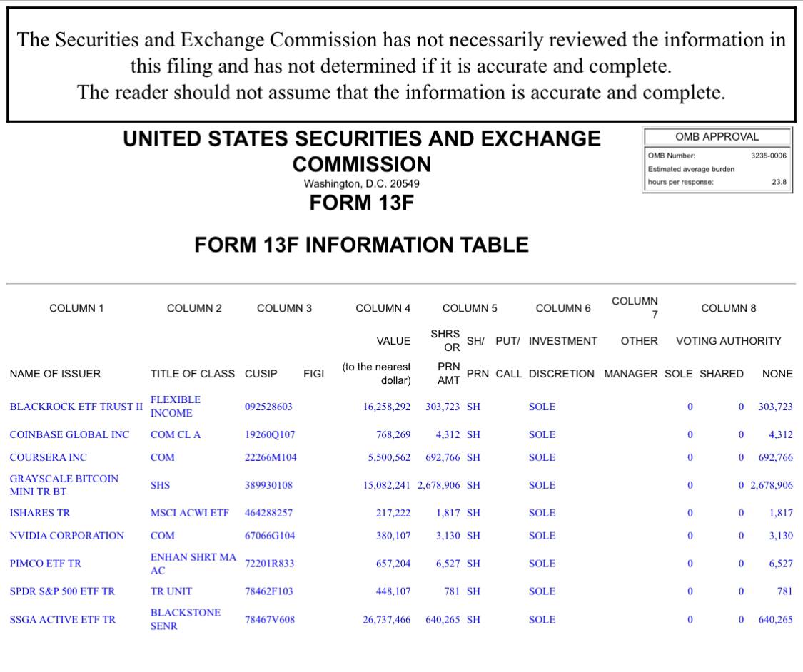Click the BLACKROCK ETF TRUST II issuer name
Viewport: 803px width, 672px height.
coord(76,407)
